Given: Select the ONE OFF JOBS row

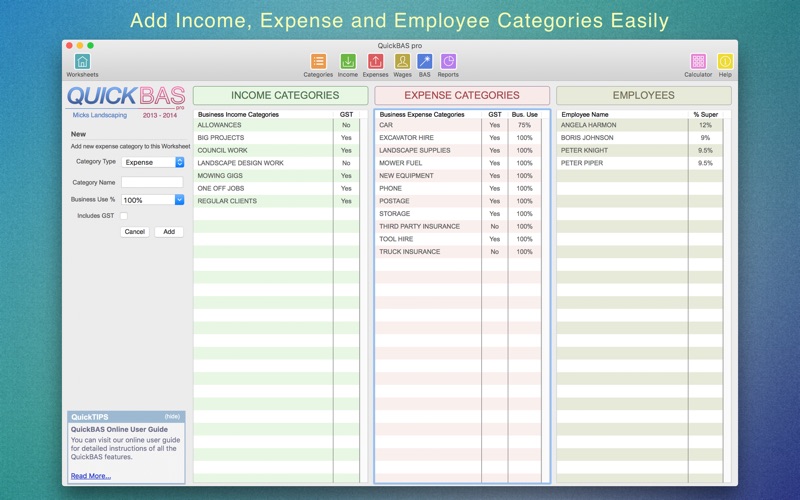Looking at the screenshot, I should (x=276, y=188).
